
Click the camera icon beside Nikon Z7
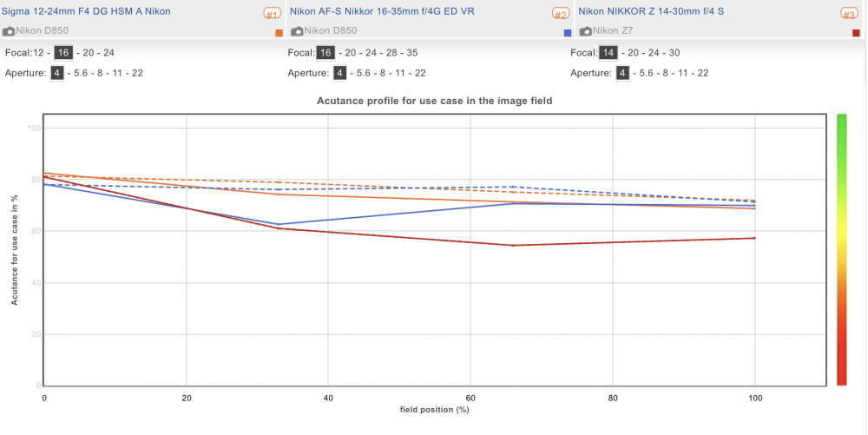(x=586, y=31)
